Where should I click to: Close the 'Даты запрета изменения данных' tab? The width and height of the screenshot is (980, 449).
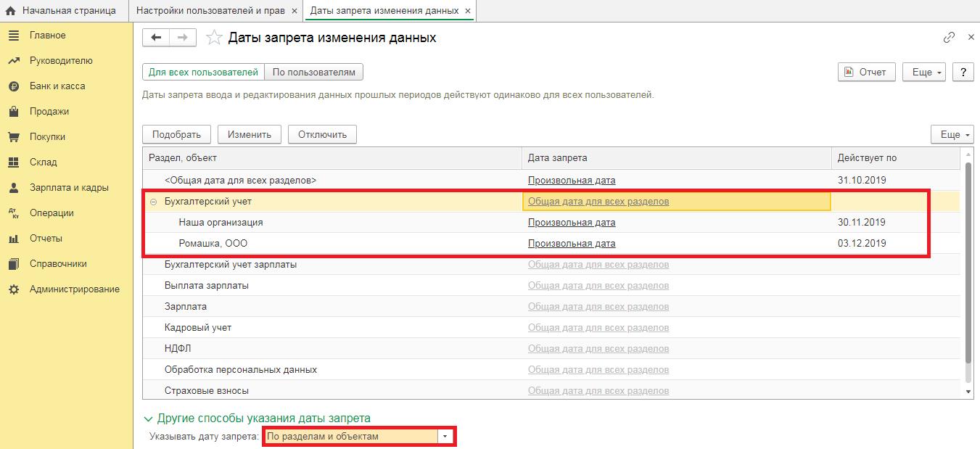tap(468, 11)
